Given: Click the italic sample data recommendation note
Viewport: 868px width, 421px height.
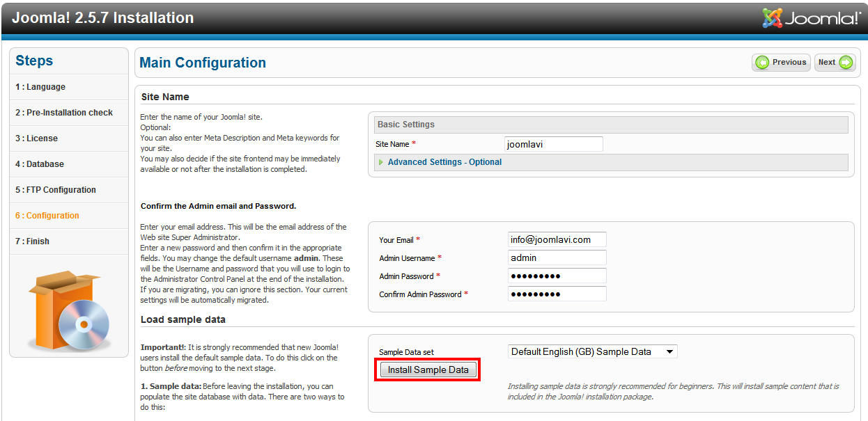Looking at the screenshot, I should tap(674, 391).
